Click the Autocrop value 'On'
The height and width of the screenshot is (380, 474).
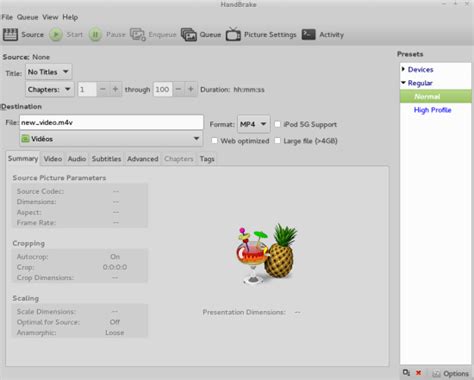115,257
